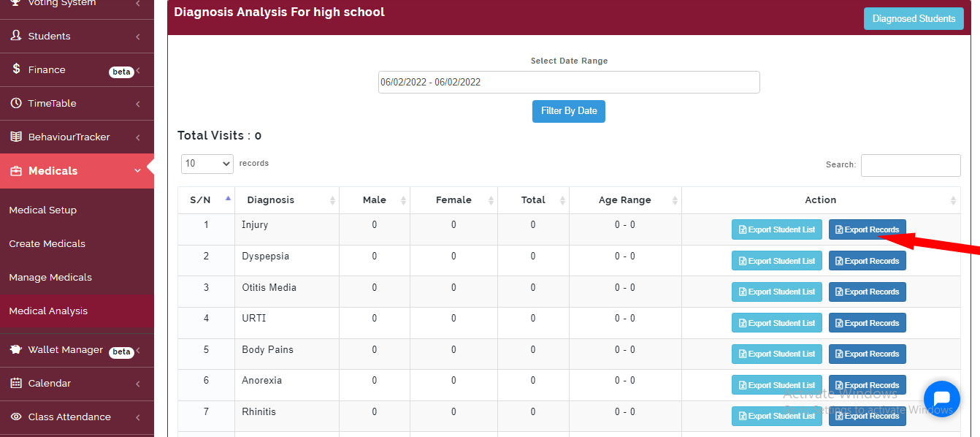Click the Search input box
Image resolution: width=980 pixels, height=437 pixels.
click(911, 165)
